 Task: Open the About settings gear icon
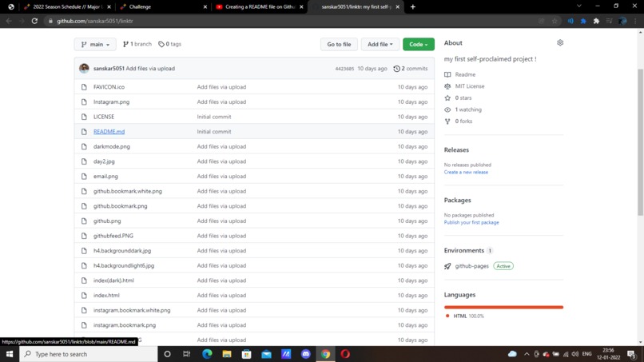pyautogui.click(x=560, y=42)
